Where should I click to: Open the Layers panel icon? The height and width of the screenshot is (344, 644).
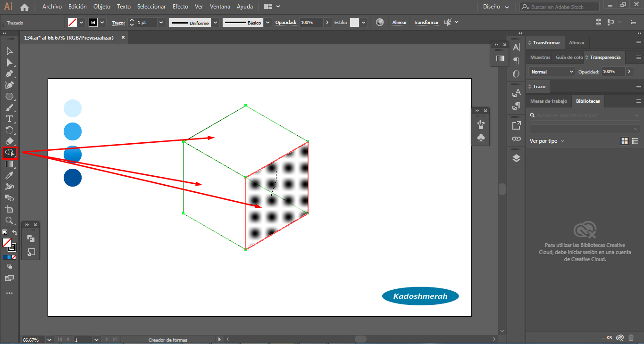tap(516, 158)
